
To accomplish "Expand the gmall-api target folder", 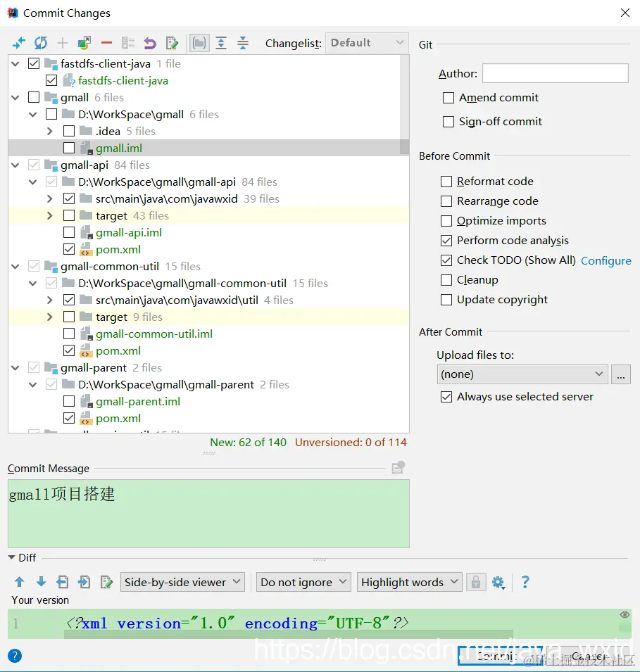I will tap(50, 215).
